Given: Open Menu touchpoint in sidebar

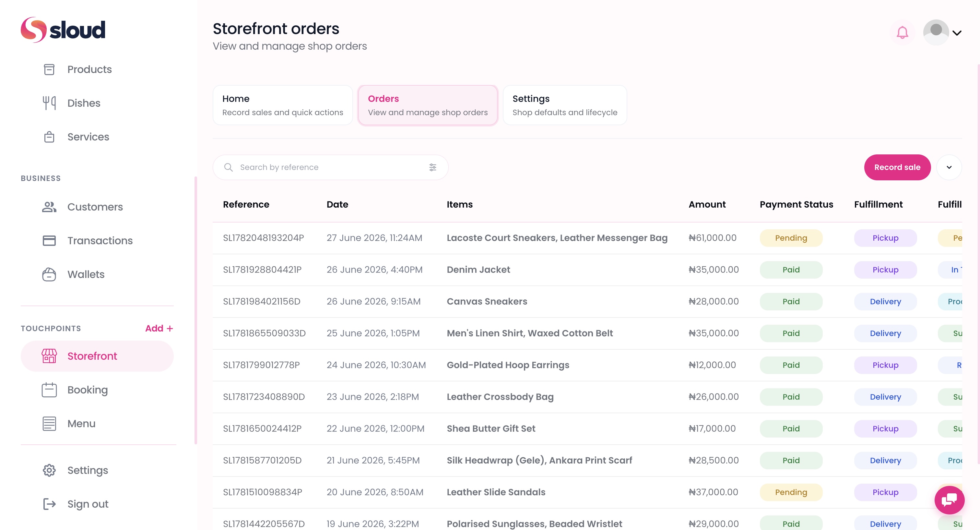Looking at the screenshot, I should [x=81, y=423].
